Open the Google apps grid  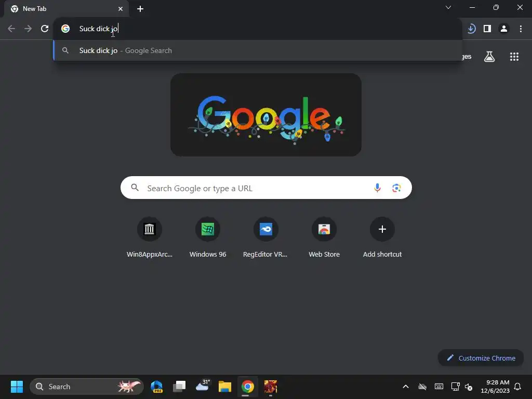pos(514,57)
